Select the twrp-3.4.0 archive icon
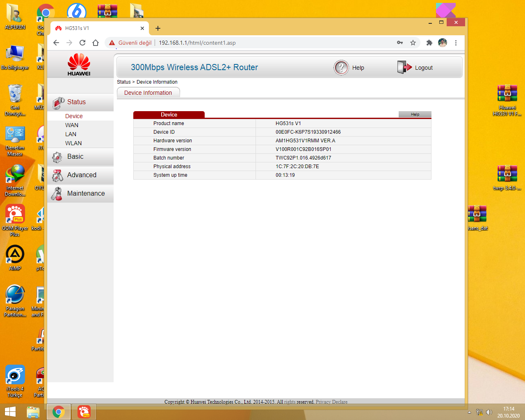The width and height of the screenshot is (525, 420). (x=507, y=178)
